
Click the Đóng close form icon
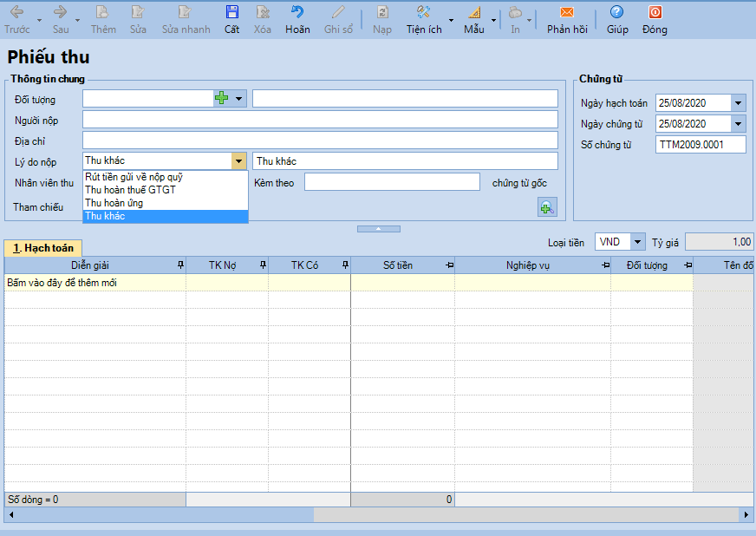click(655, 13)
